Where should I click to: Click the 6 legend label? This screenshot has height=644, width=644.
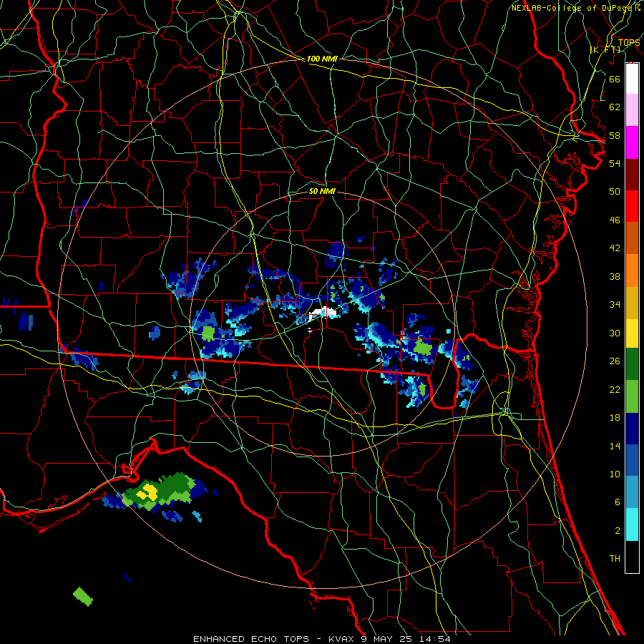pos(617,502)
